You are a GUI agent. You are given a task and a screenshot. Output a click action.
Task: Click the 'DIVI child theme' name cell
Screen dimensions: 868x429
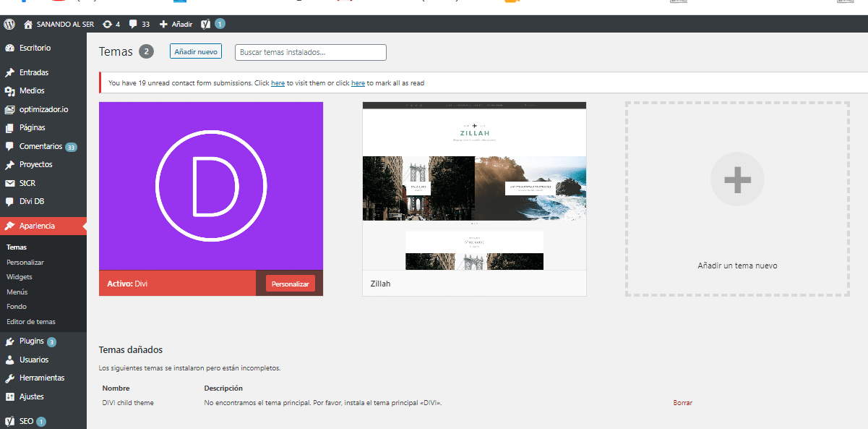(x=128, y=403)
